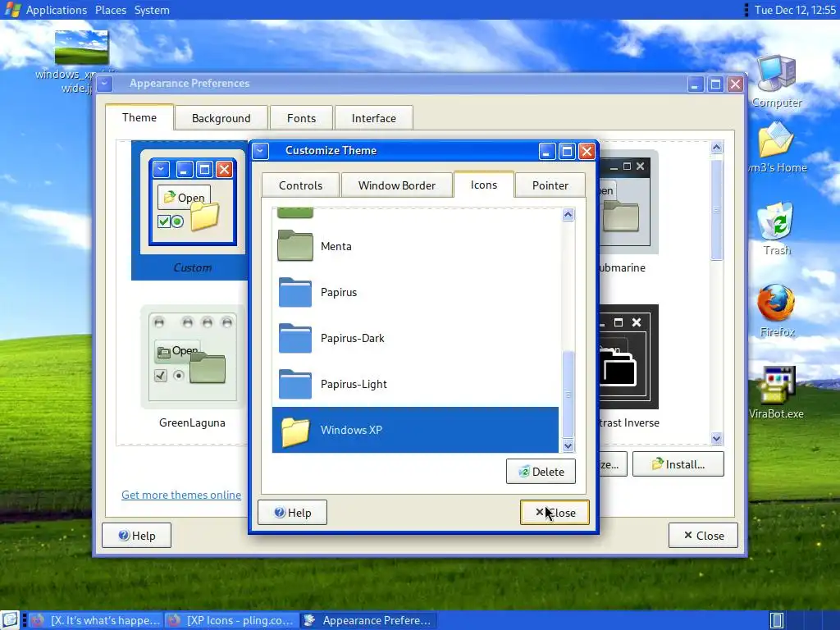
Task: Click the Start logo beside Applications
Action: point(11,10)
